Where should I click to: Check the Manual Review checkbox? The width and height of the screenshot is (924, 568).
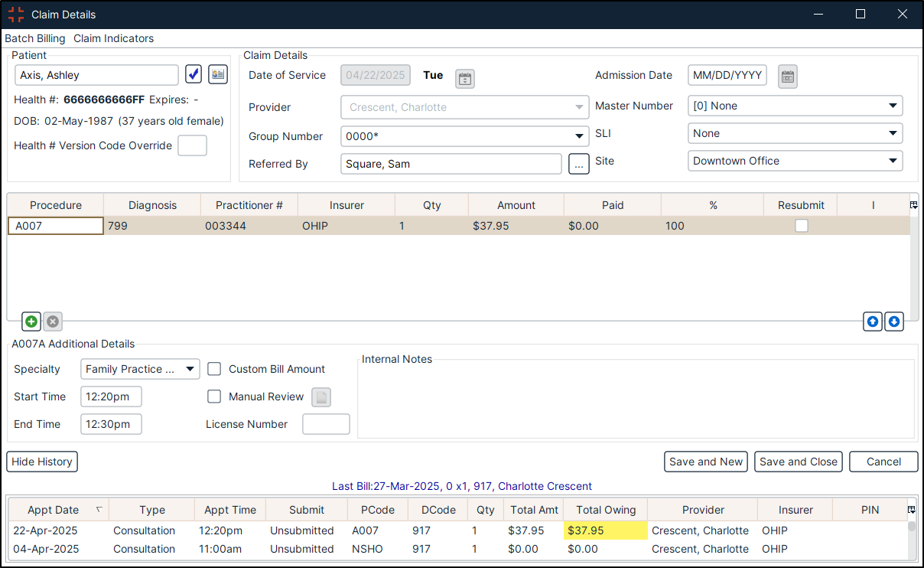[x=215, y=397]
